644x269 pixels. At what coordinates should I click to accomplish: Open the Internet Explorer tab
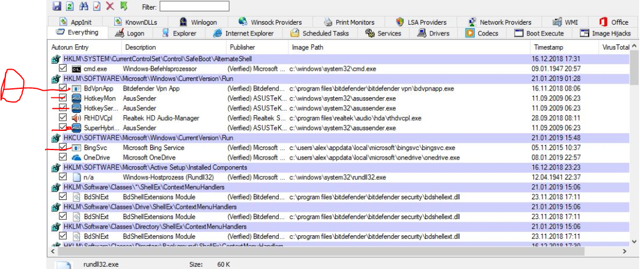pyautogui.click(x=243, y=33)
